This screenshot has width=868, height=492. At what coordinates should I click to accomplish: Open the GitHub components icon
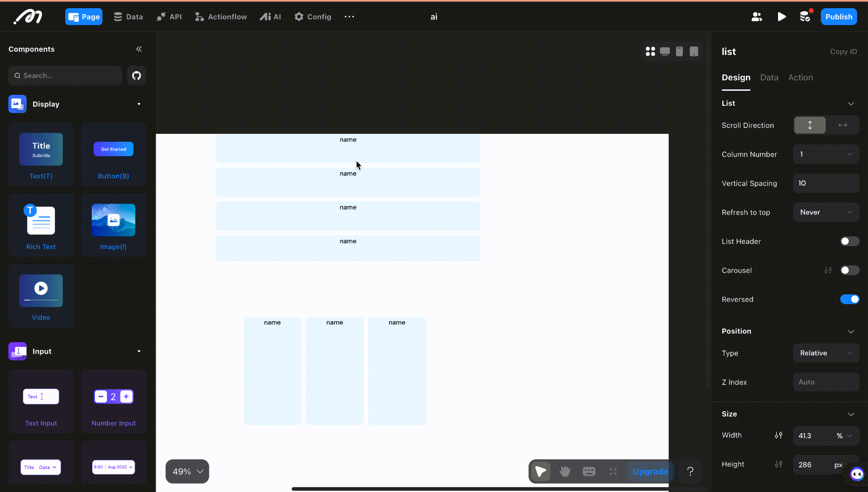137,76
